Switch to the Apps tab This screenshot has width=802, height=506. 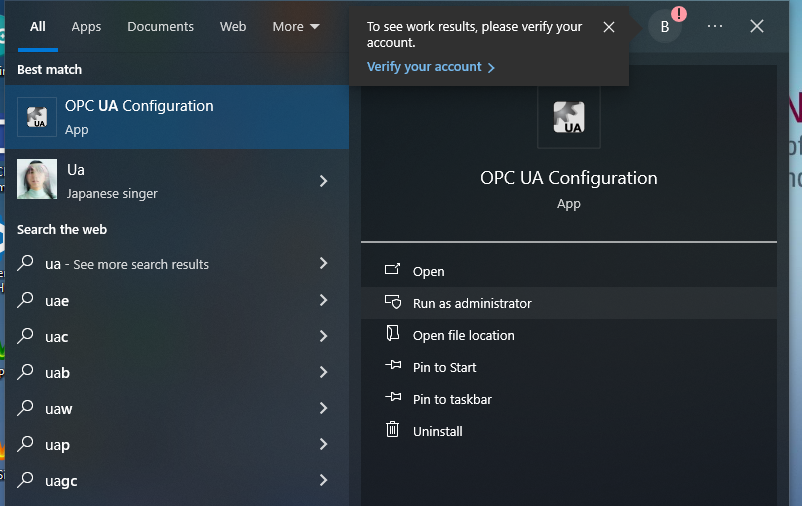point(86,27)
